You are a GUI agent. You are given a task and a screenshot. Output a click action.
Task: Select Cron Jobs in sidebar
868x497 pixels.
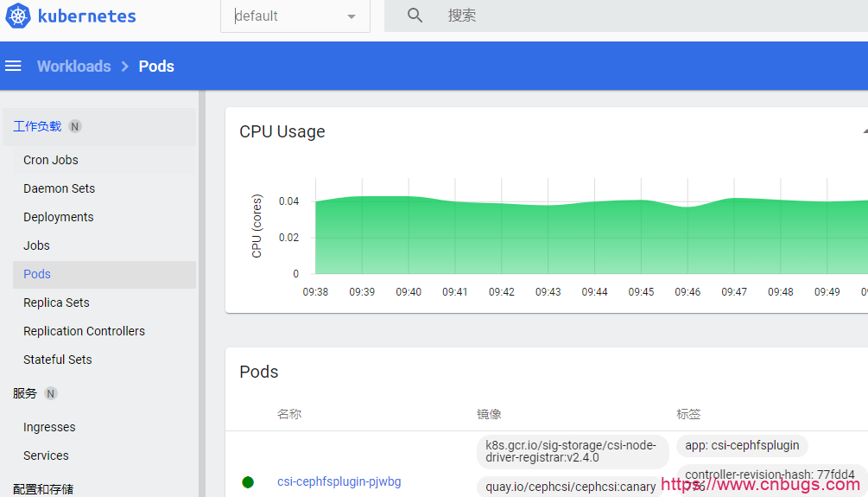51,160
